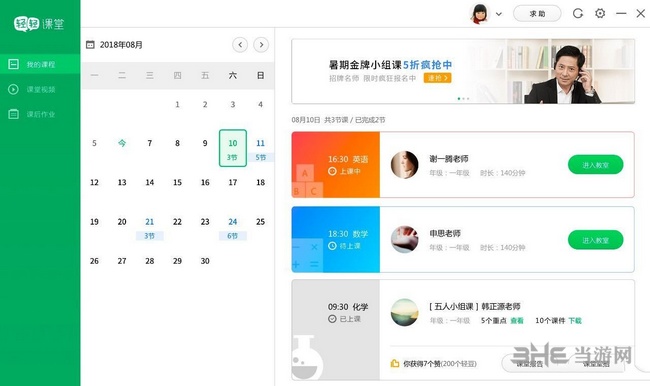Click the 上课中 clock status icon
The width and height of the screenshot is (650, 386).
pyautogui.click(x=332, y=171)
